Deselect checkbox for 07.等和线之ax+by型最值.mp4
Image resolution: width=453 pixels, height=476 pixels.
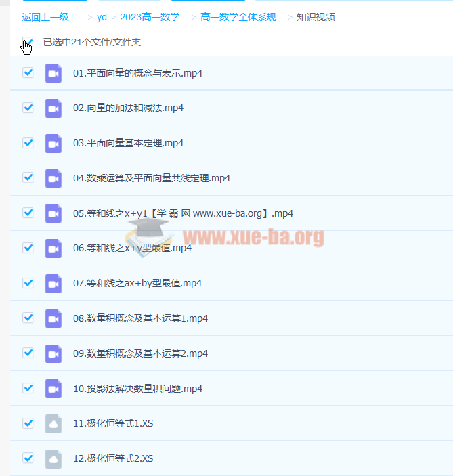pos(28,283)
